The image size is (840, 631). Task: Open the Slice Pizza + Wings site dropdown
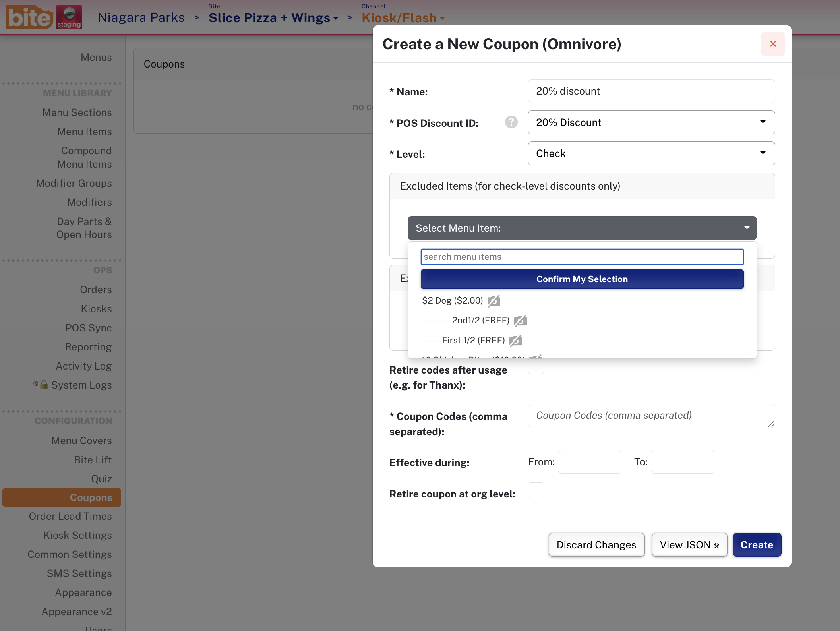273,18
